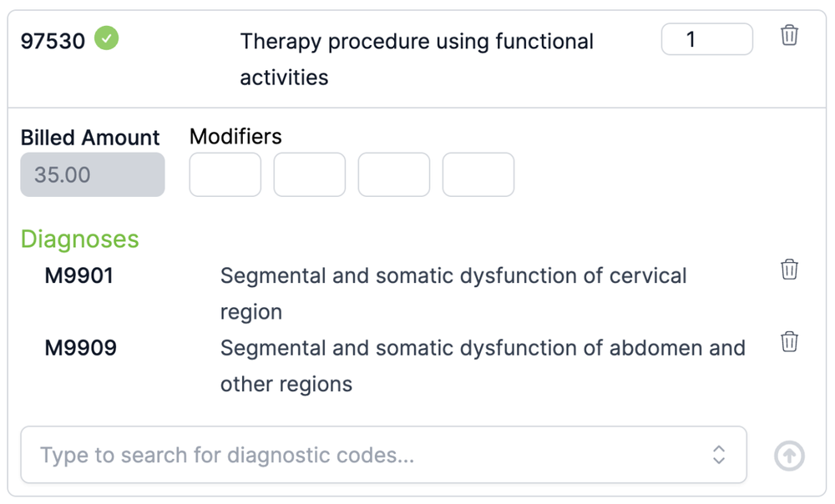Expand diagnostic codes dropdown chevron
Screen dimensions: 835x504
(718, 455)
